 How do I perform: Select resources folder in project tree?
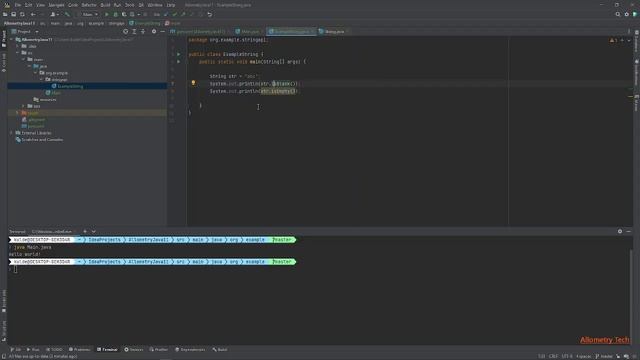click(45, 100)
